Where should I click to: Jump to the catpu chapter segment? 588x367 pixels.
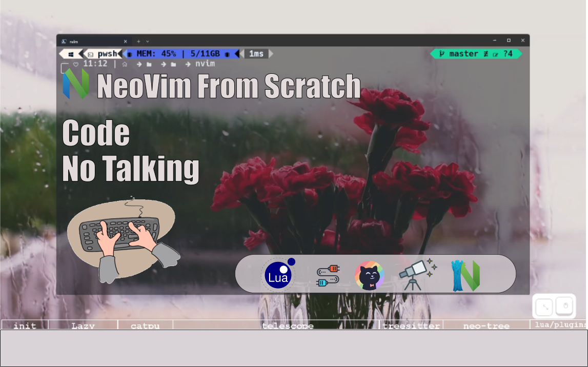coord(145,324)
